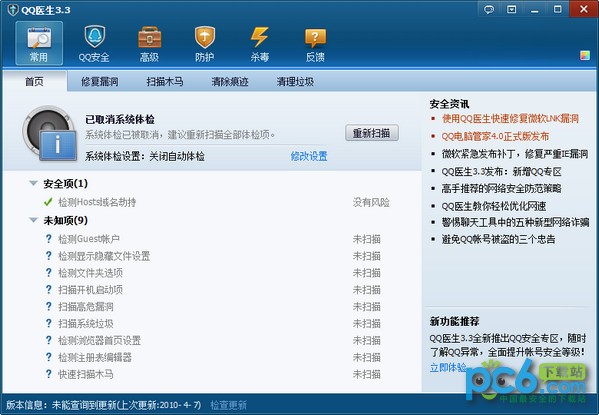Open the title bar dropdown menu icon
Screen dimensions: 599x415
click(x=512, y=9)
